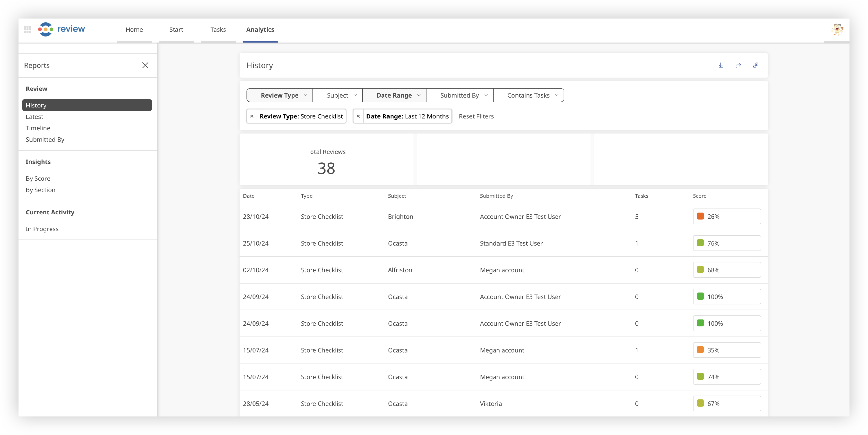Click the review logo
The height and width of the screenshot is (435, 868).
click(x=62, y=29)
